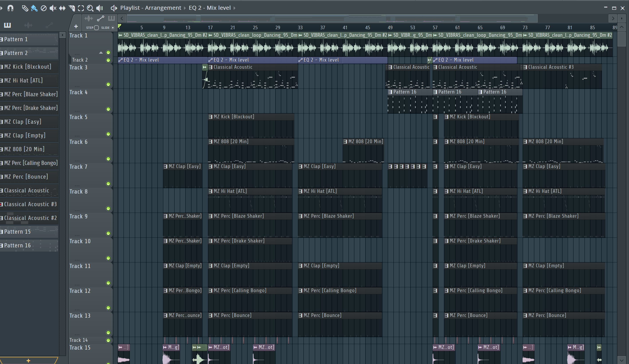Screen dimensions: 629x364
Task: Select the Mute tool
Action: pyautogui.click(x=53, y=8)
